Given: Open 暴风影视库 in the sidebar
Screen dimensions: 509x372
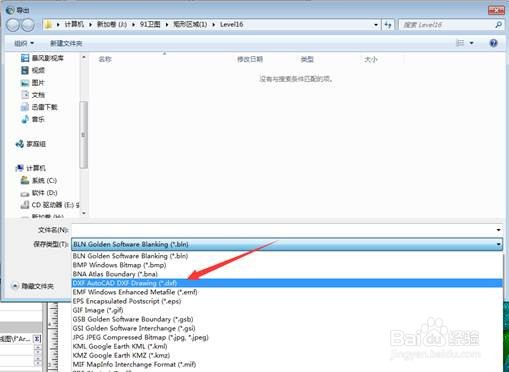Looking at the screenshot, I should (x=42, y=58).
